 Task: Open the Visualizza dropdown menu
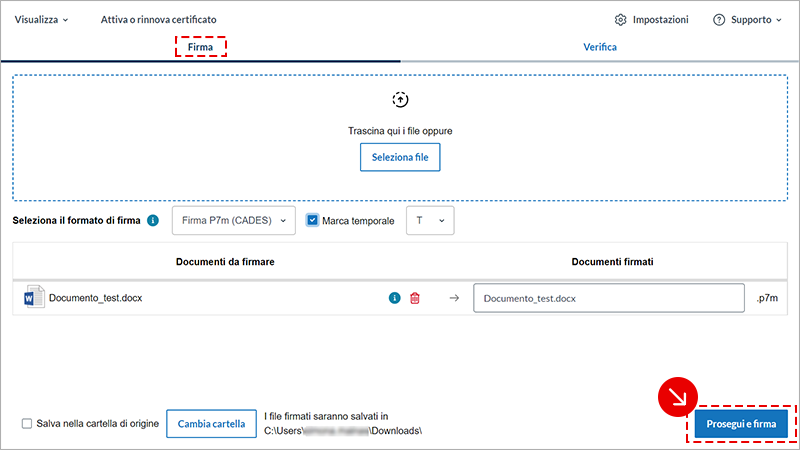tap(42, 20)
